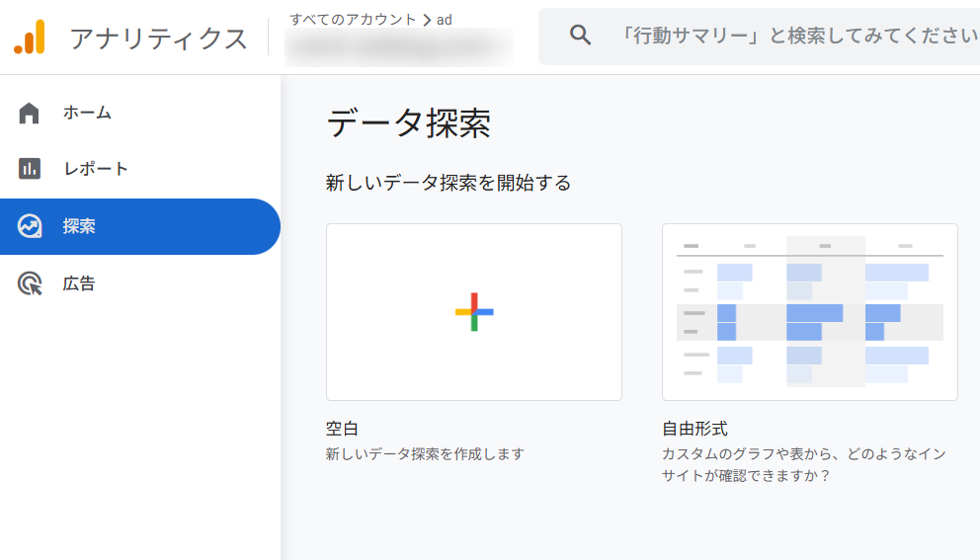Click the breadcrumb chevron arrow
The height and width of the screenshot is (560, 980).
click(427, 20)
